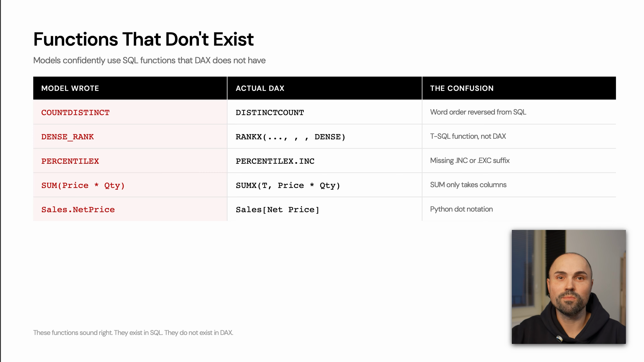Screen dimensions: 644x362
Task: Select the PERCENTILEX.INC cell
Action: pos(275,161)
